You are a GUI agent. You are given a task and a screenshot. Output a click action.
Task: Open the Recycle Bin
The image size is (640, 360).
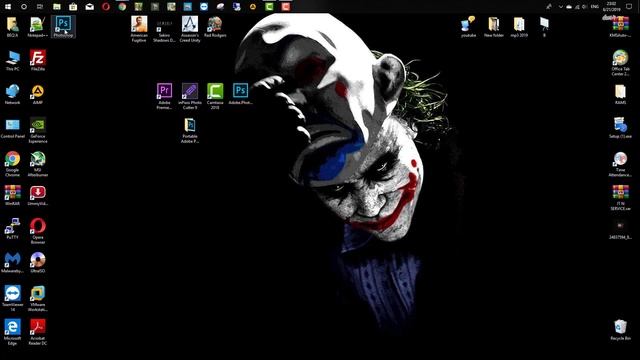coord(620,330)
